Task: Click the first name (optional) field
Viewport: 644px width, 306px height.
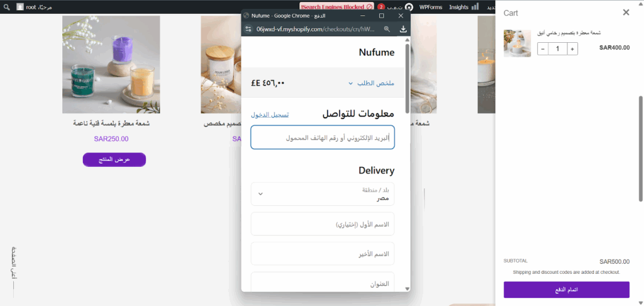Action: 323,224
